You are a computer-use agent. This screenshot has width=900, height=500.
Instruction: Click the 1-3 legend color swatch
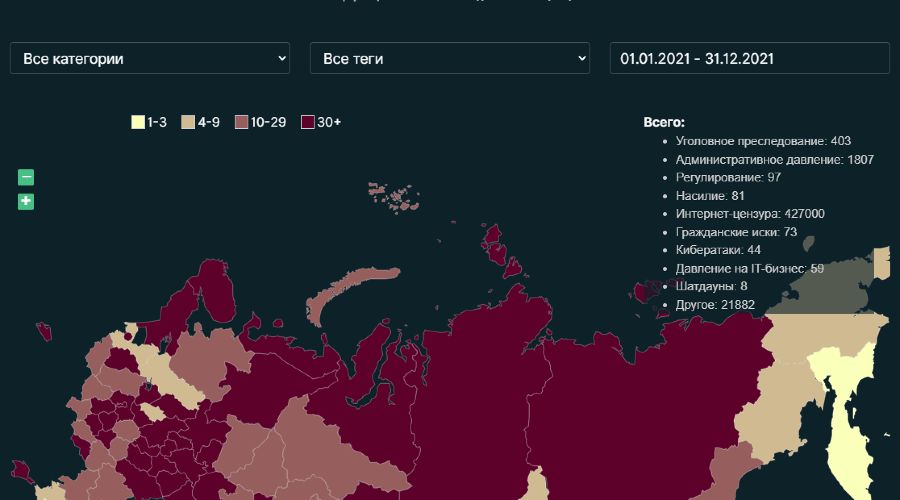tap(138, 123)
